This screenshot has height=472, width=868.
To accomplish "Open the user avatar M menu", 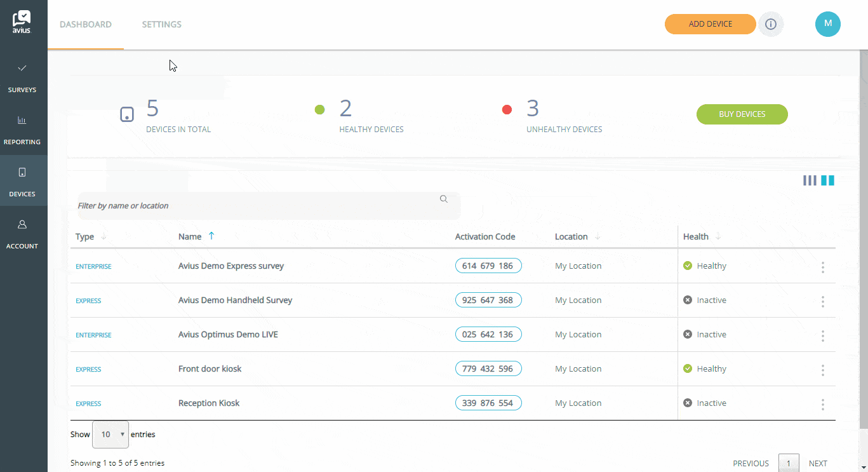I will [827, 24].
